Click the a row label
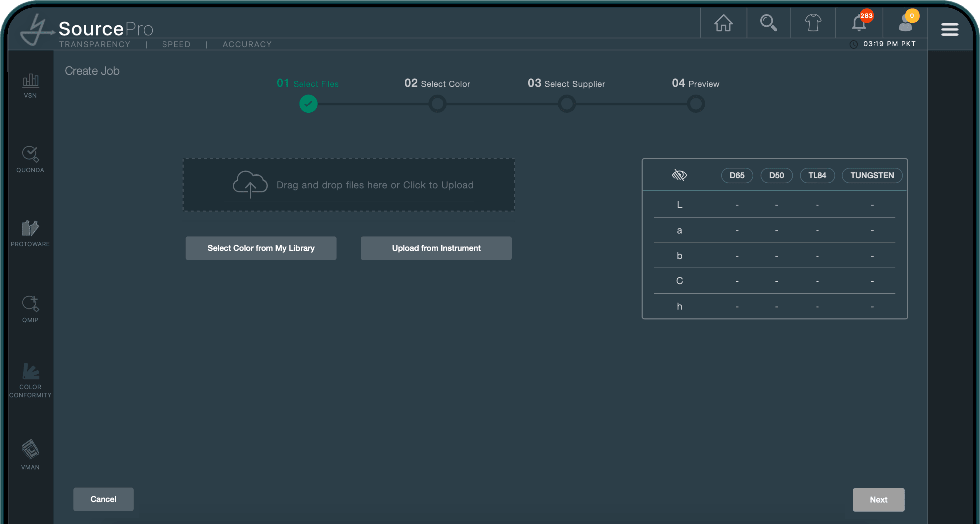Viewport: 980px width, 524px height. click(679, 230)
